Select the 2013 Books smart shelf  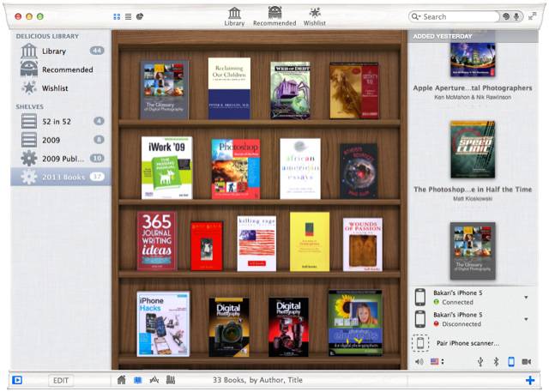tap(61, 177)
